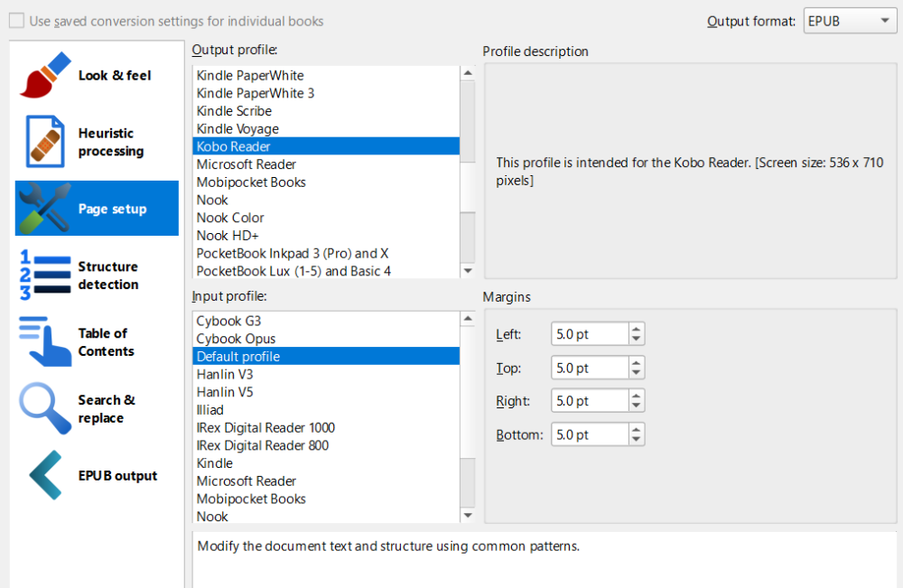
Task: Enable saved conversion settings for individual books
Action: tap(17, 21)
